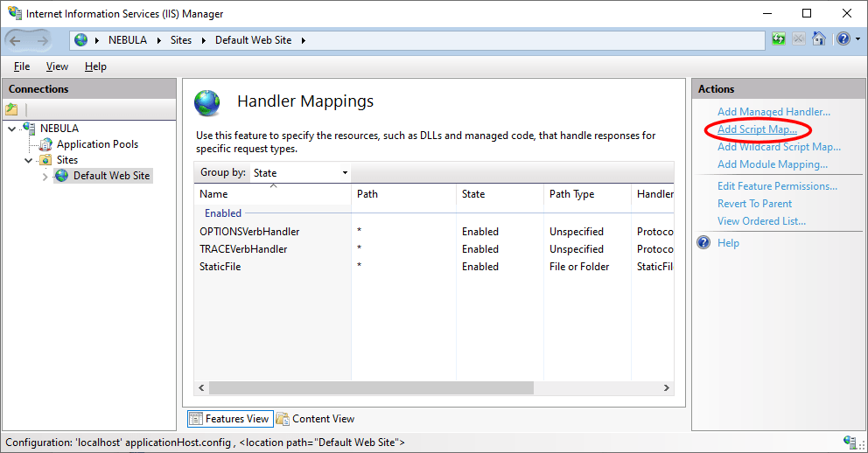Click the Forward navigation arrow
This screenshot has height=453, width=868.
[x=43, y=40]
